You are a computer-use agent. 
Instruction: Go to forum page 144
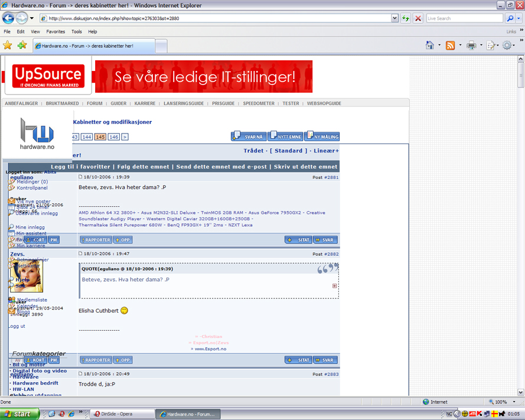click(87, 136)
